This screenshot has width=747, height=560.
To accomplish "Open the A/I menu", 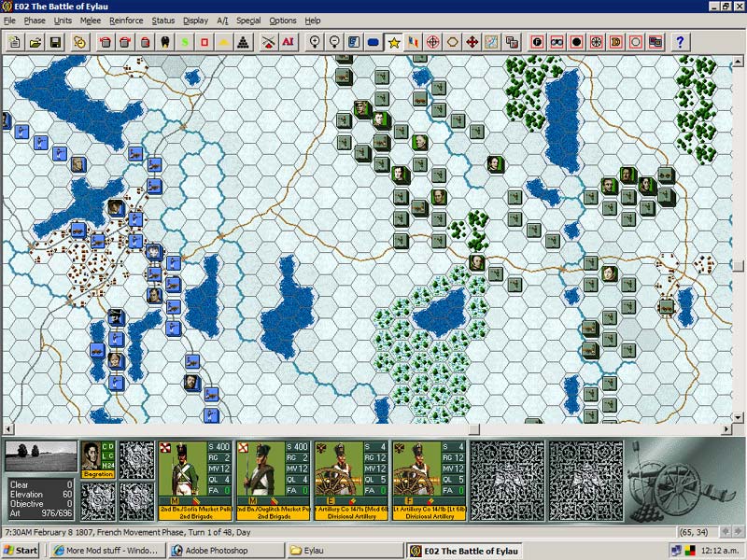I will click(222, 21).
